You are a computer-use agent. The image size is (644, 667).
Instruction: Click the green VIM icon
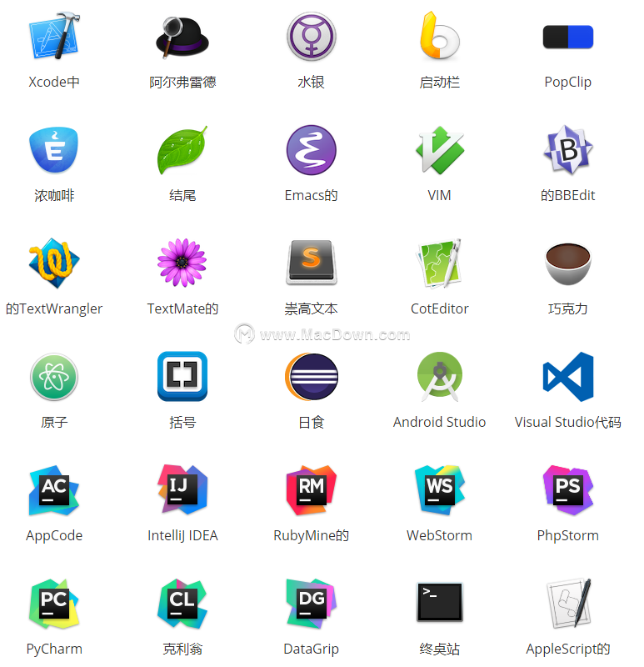coord(440,150)
